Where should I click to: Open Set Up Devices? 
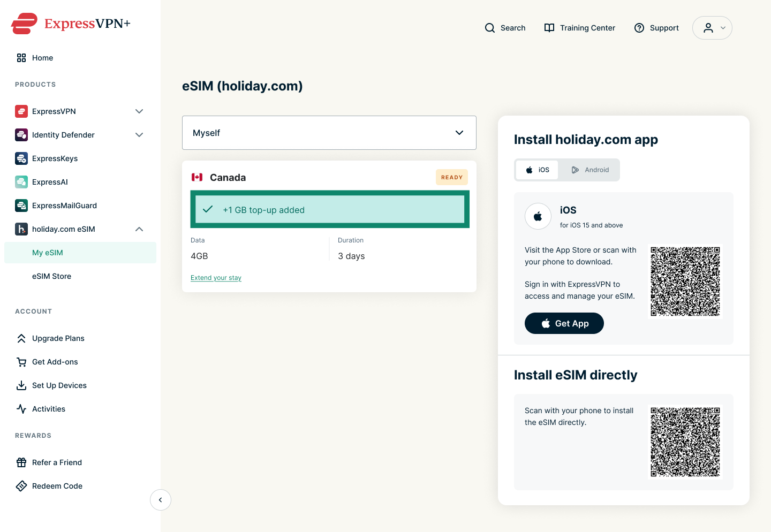click(80, 385)
